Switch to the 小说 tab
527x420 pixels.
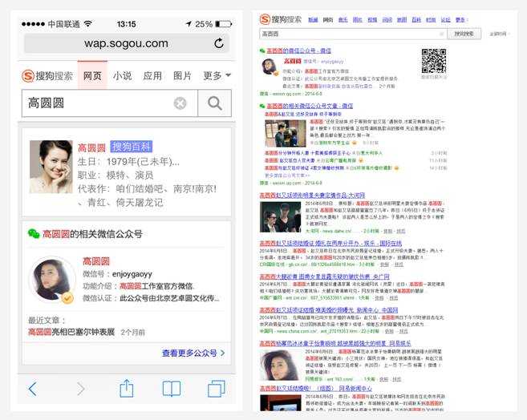pyautogui.click(x=122, y=76)
